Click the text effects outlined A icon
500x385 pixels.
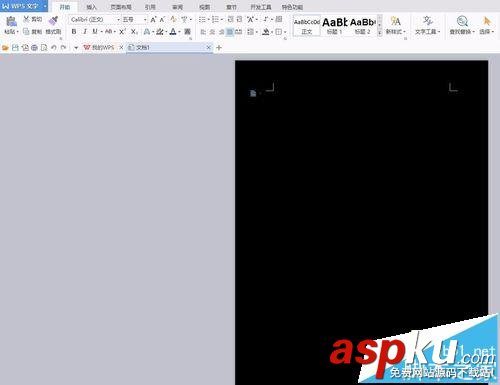[147, 32]
